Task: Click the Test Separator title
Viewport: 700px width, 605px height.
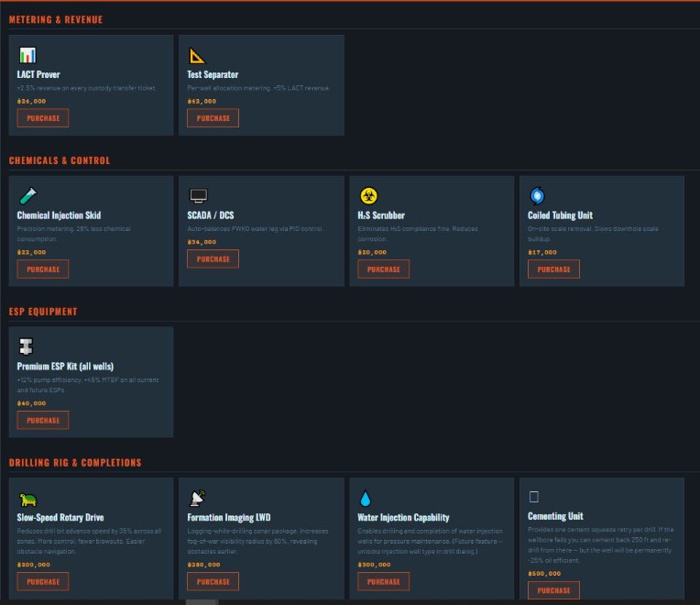Action: (x=213, y=74)
